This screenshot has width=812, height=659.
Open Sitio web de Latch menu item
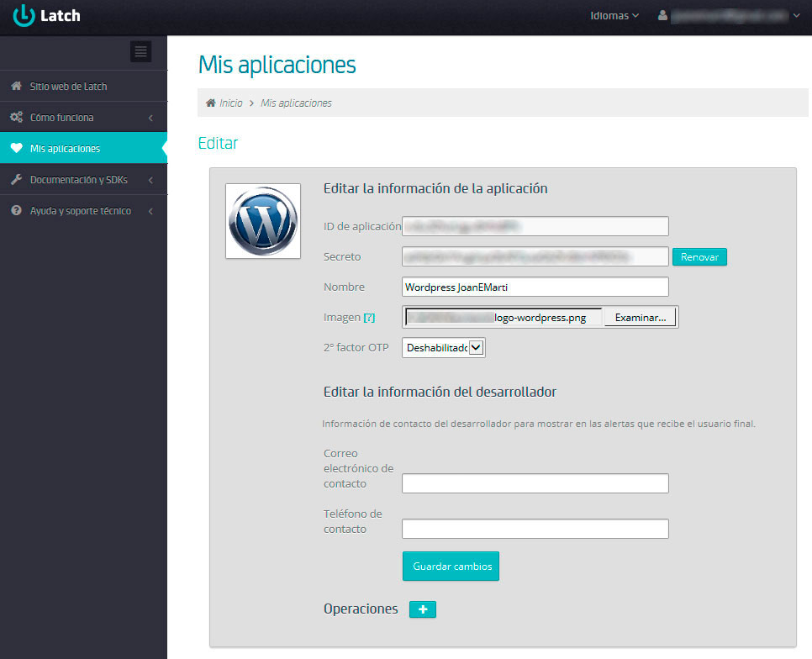83,86
